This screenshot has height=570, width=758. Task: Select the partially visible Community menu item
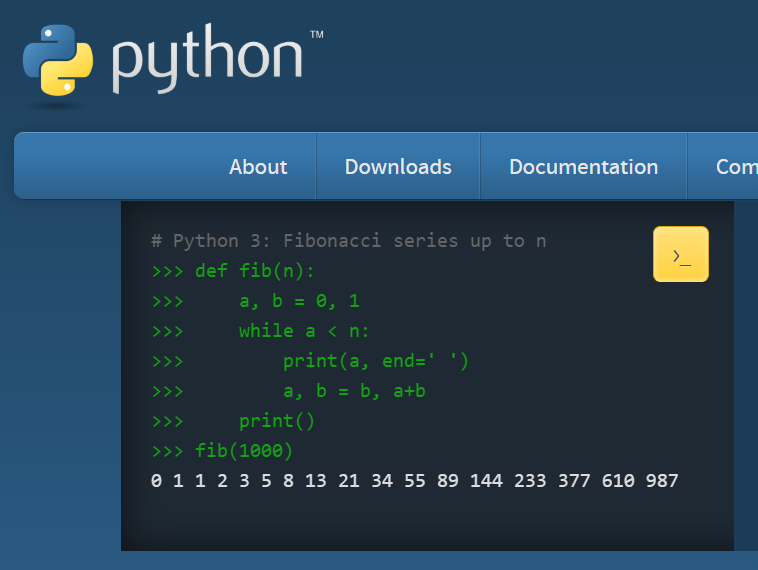click(736, 167)
